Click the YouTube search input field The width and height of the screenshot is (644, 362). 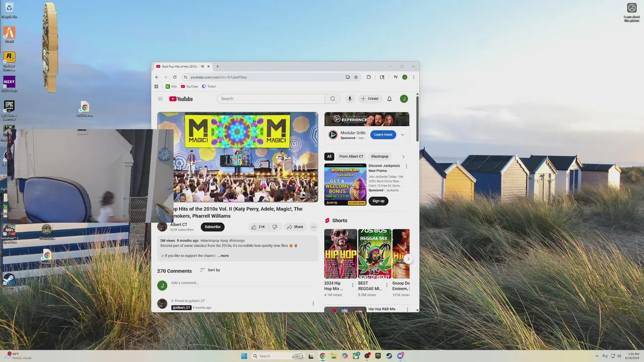pos(271,99)
